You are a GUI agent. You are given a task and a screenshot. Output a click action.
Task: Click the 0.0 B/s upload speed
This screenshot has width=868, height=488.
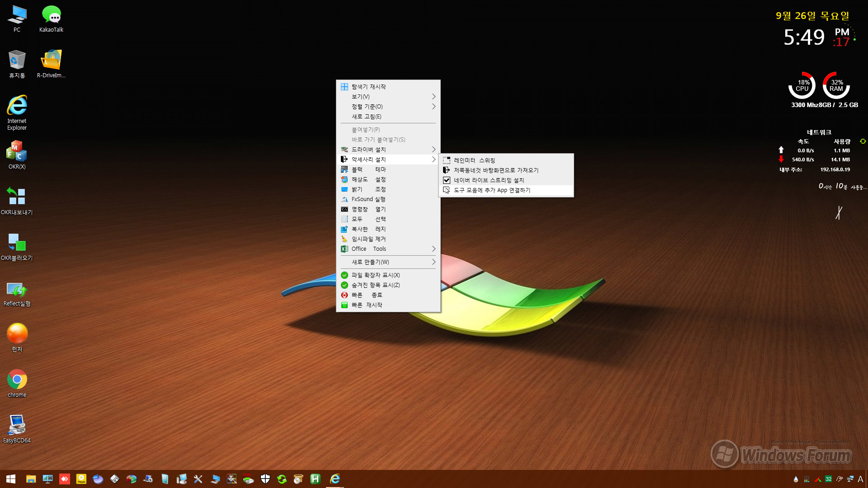(x=806, y=150)
